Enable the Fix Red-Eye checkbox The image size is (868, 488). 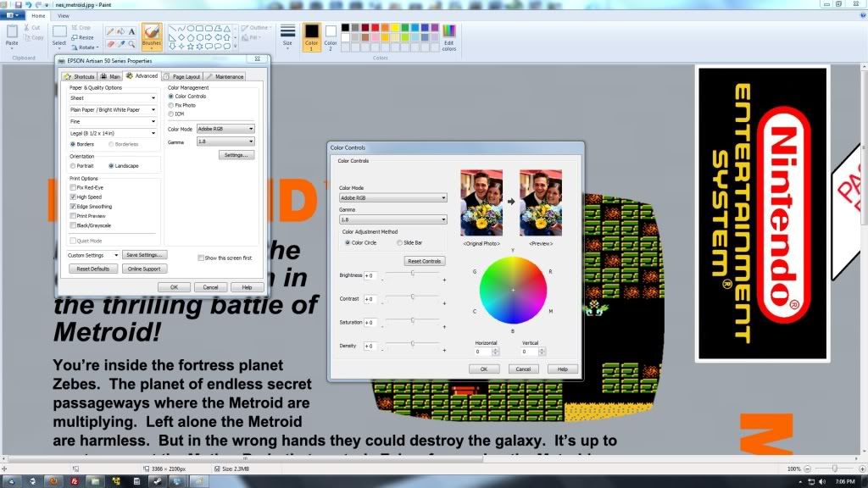pos(73,187)
